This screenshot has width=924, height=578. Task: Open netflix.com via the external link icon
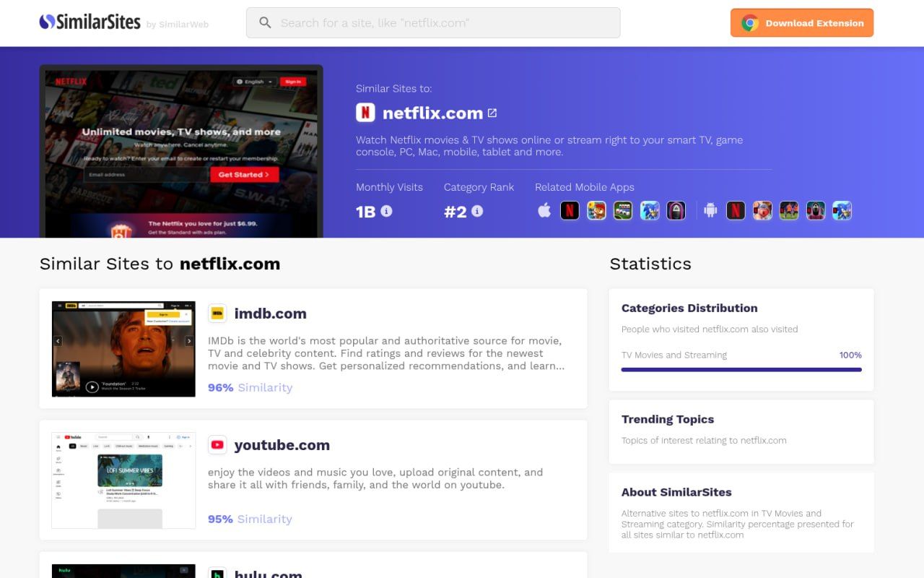(492, 113)
